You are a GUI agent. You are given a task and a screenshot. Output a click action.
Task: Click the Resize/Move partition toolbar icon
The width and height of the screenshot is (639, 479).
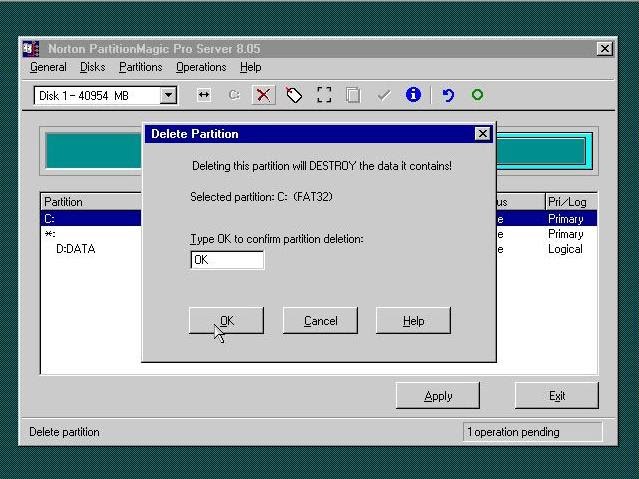204,95
